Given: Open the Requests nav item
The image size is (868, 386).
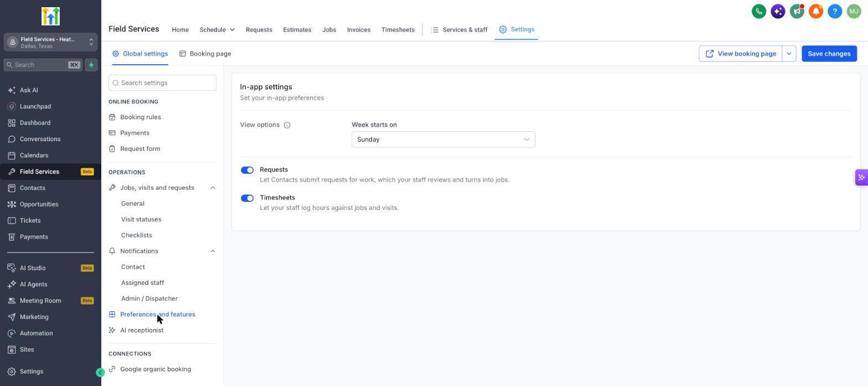Looking at the screenshot, I should coord(259,30).
